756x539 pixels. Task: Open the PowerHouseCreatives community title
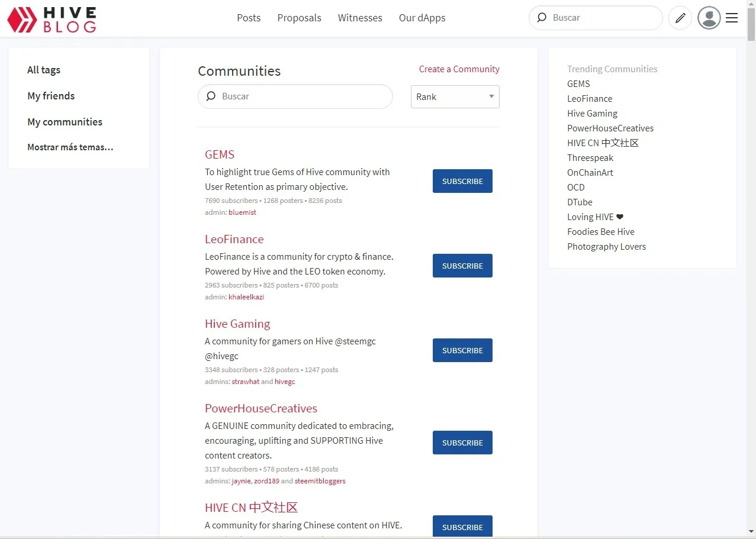(261, 408)
